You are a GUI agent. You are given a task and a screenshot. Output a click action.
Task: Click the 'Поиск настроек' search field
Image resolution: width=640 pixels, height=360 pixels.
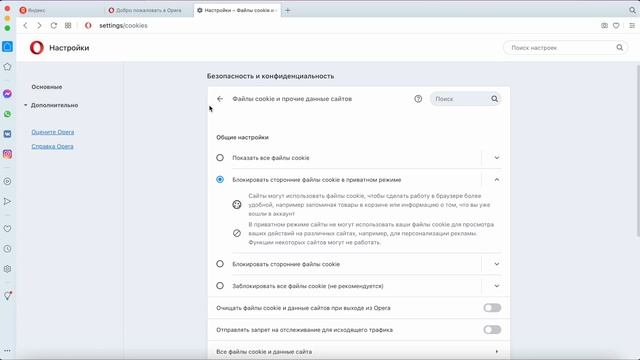[x=565, y=48]
